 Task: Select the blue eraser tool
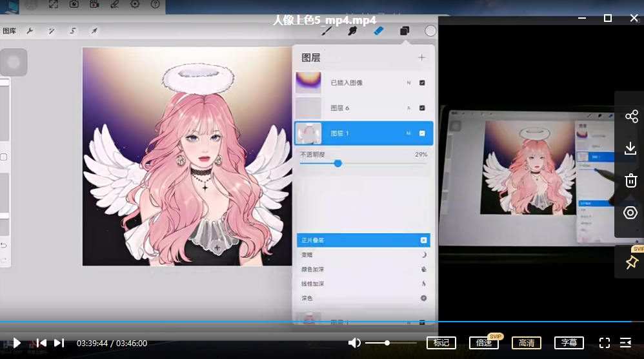378,31
